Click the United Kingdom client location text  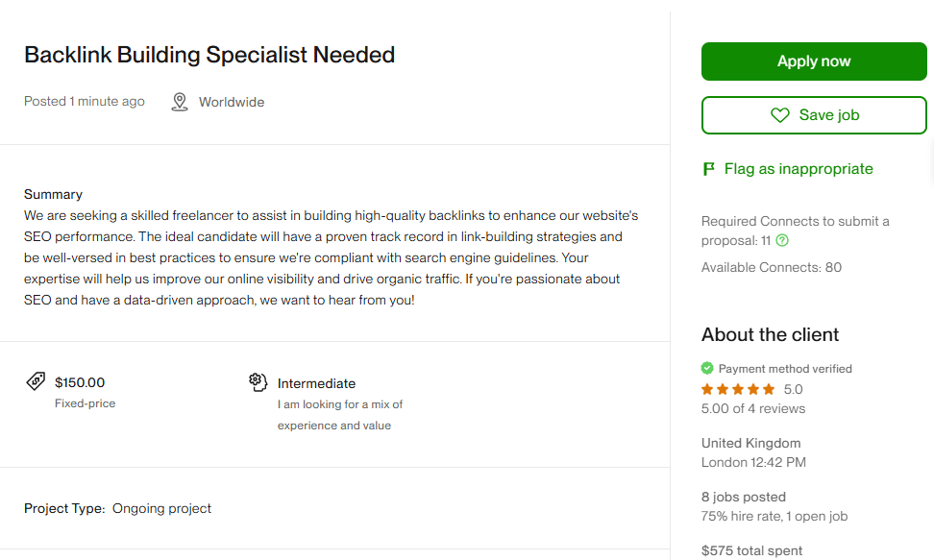tap(750, 443)
